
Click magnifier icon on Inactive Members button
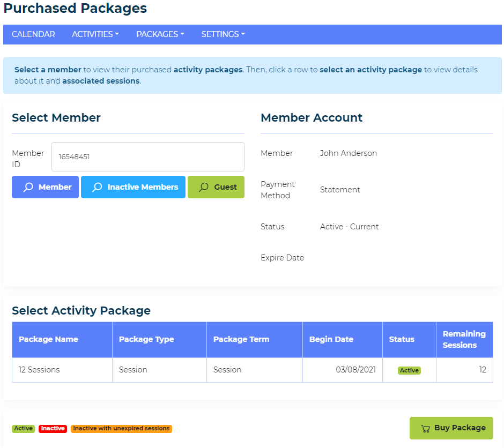tap(97, 187)
